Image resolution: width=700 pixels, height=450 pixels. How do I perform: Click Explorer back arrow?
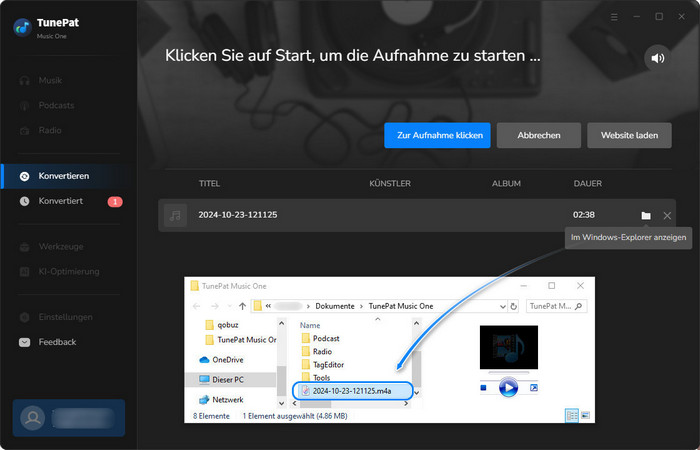(196, 306)
